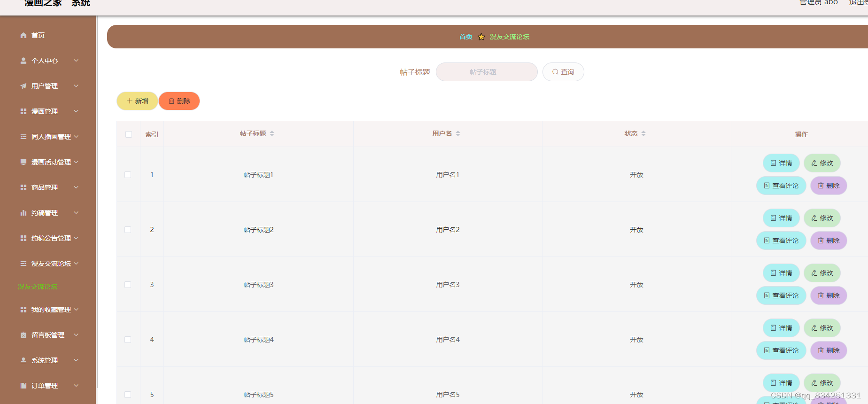The height and width of the screenshot is (404, 868).
Task: Tick the checkbox for row 帖子标题4
Action: click(x=128, y=340)
